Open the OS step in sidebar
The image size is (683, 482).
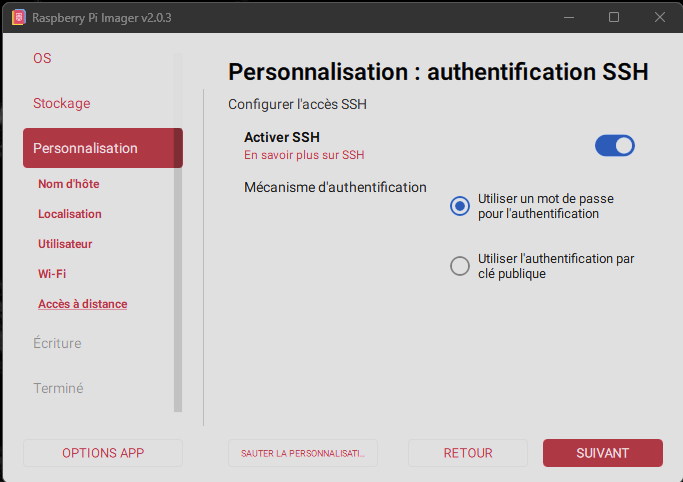42,58
